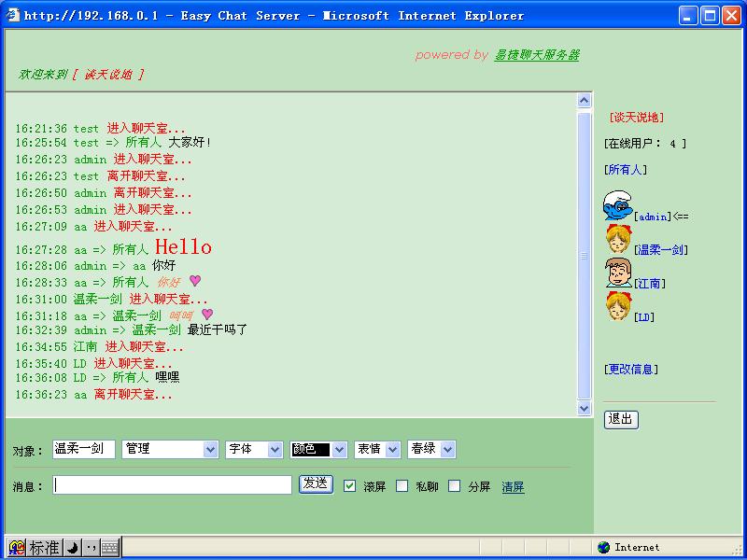Maximize the Internet Explorer window
Viewport: 747px width, 560px height.
point(710,15)
